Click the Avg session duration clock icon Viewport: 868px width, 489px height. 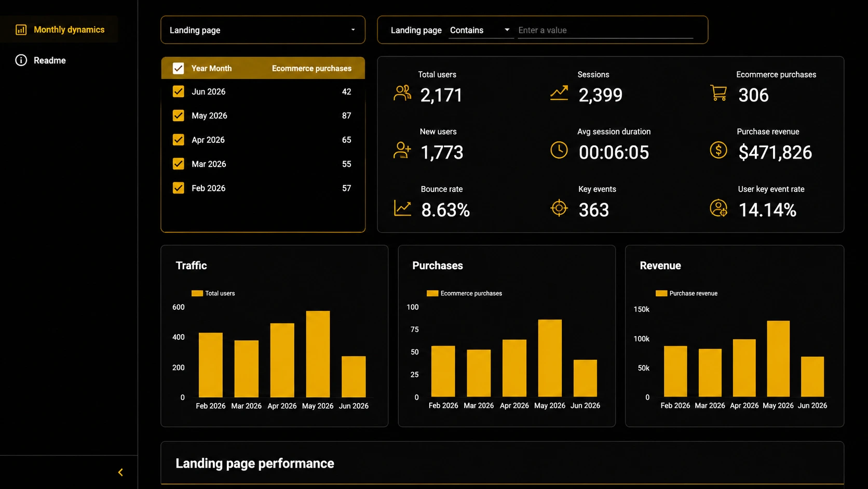tap(559, 150)
